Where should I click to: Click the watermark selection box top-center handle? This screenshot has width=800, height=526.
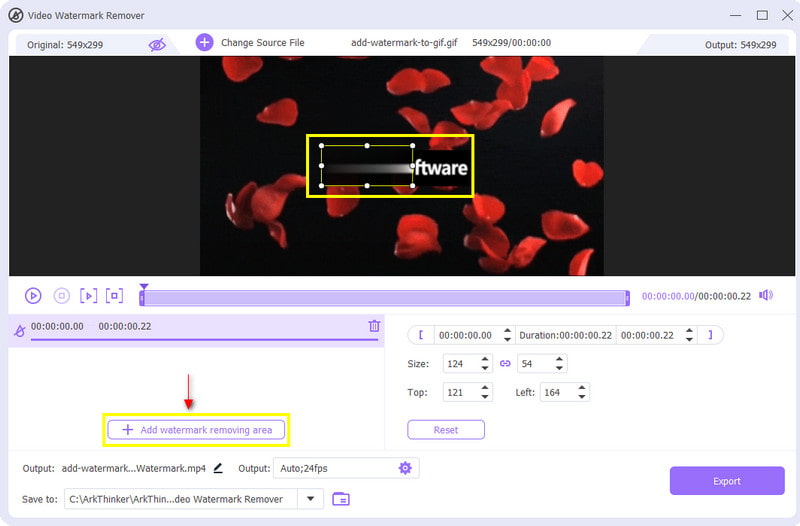click(x=367, y=146)
